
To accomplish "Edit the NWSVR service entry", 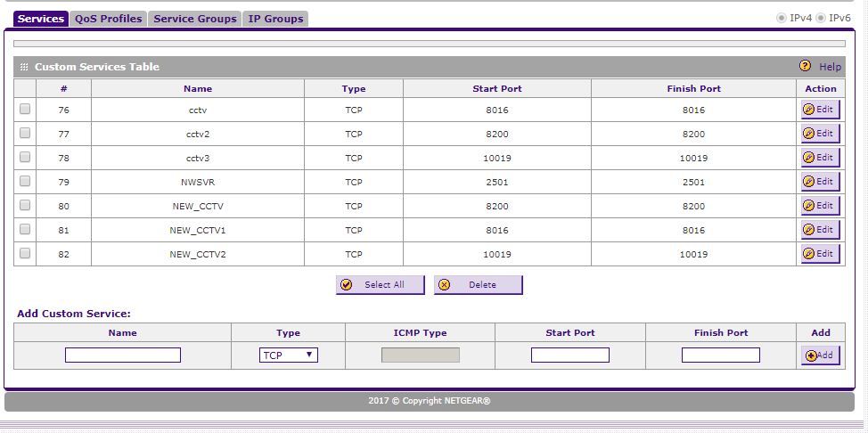I will coord(819,182).
